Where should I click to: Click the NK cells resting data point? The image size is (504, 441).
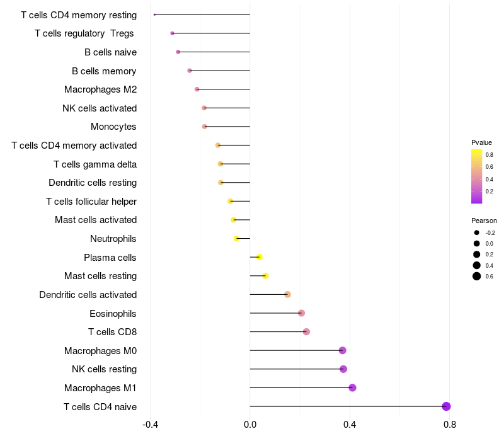click(343, 369)
